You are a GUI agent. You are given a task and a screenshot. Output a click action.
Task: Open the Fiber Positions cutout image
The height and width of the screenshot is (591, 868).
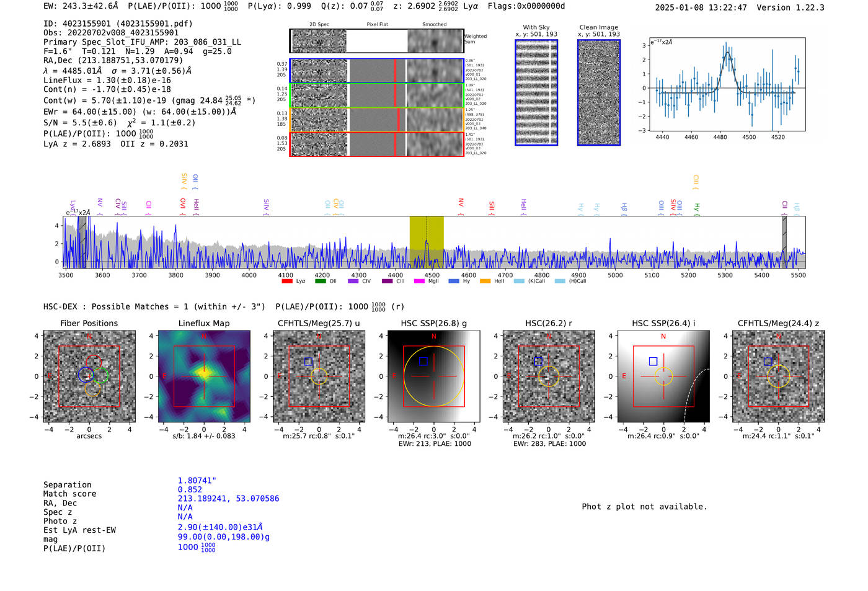point(89,376)
